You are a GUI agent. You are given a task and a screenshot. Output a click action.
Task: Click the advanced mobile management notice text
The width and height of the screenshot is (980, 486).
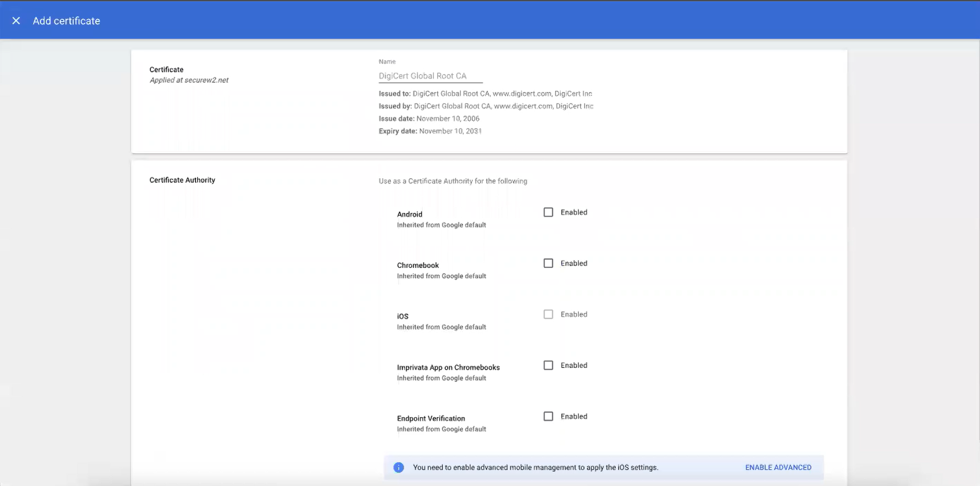(x=535, y=467)
